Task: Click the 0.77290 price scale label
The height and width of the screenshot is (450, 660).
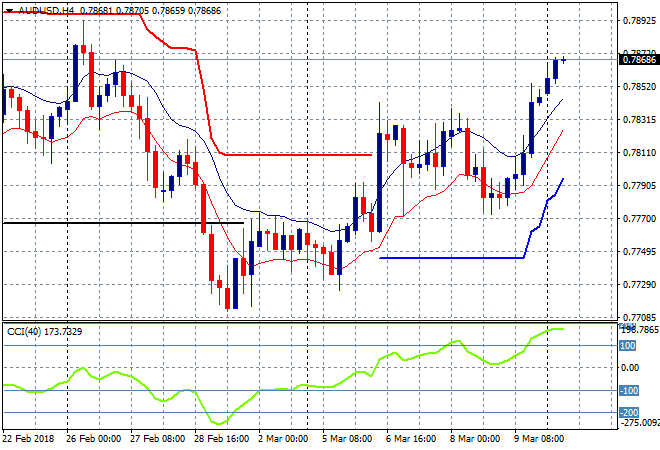Action: (x=639, y=285)
